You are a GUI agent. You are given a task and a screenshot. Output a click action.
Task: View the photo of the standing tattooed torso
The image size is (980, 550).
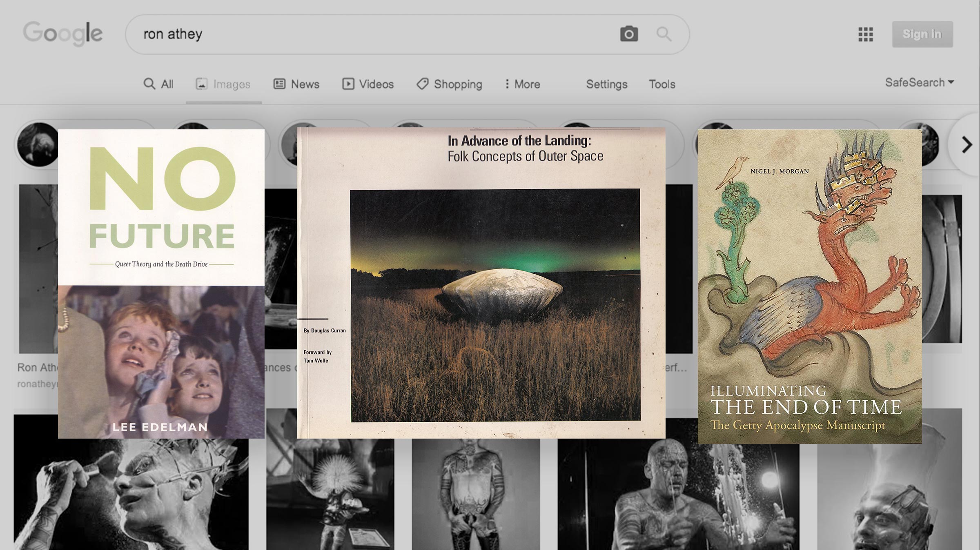pyautogui.click(x=476, y=495)
